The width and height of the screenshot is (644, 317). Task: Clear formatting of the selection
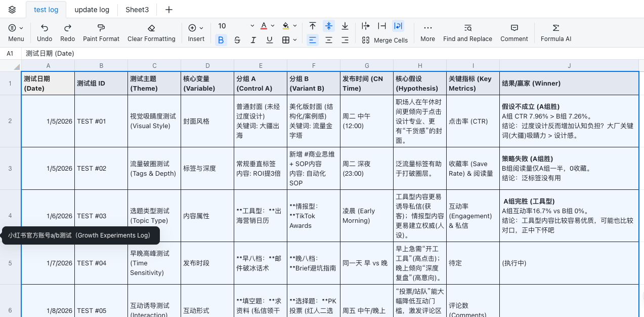coord(151,32)
